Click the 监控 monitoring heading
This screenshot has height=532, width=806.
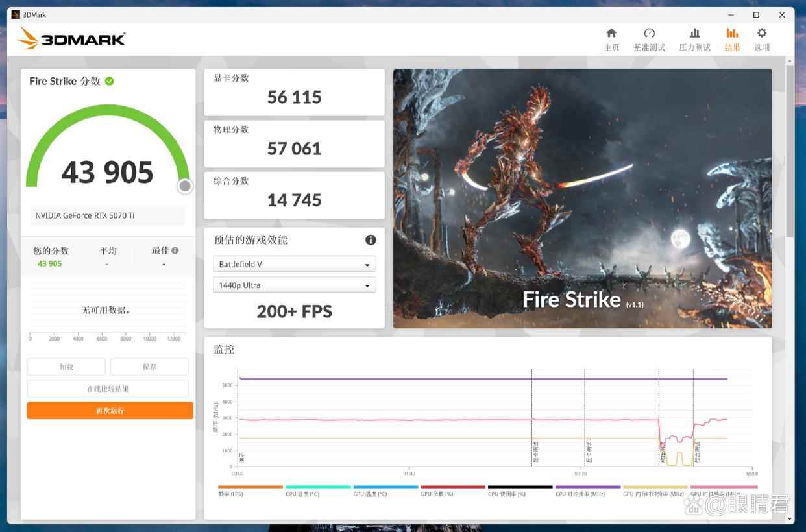(x=224, y=349)
